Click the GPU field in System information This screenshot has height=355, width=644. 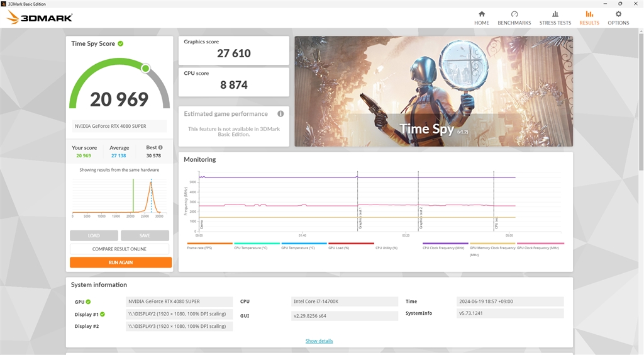179,301
